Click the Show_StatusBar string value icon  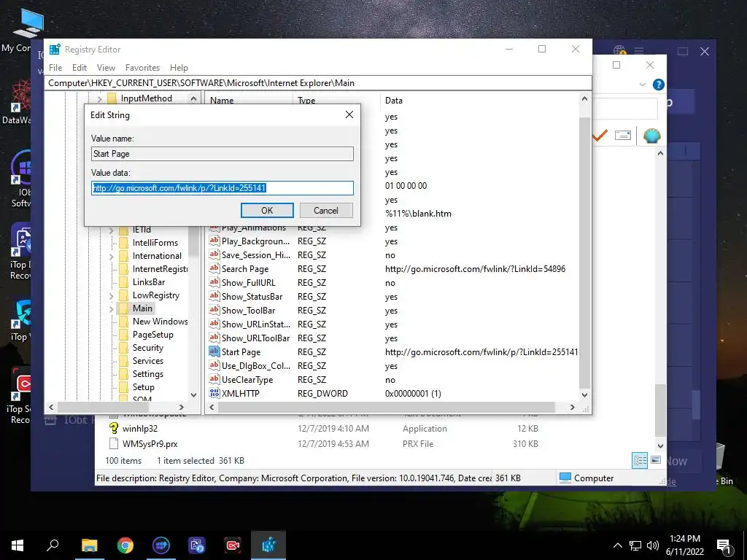(x=214, y=296)
